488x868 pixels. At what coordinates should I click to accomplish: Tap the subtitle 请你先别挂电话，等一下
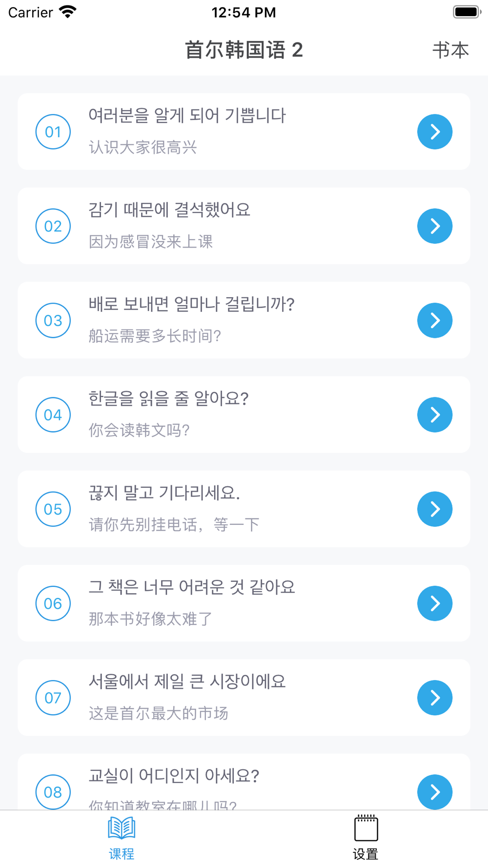pyautogui.click(x=174, y=525)
